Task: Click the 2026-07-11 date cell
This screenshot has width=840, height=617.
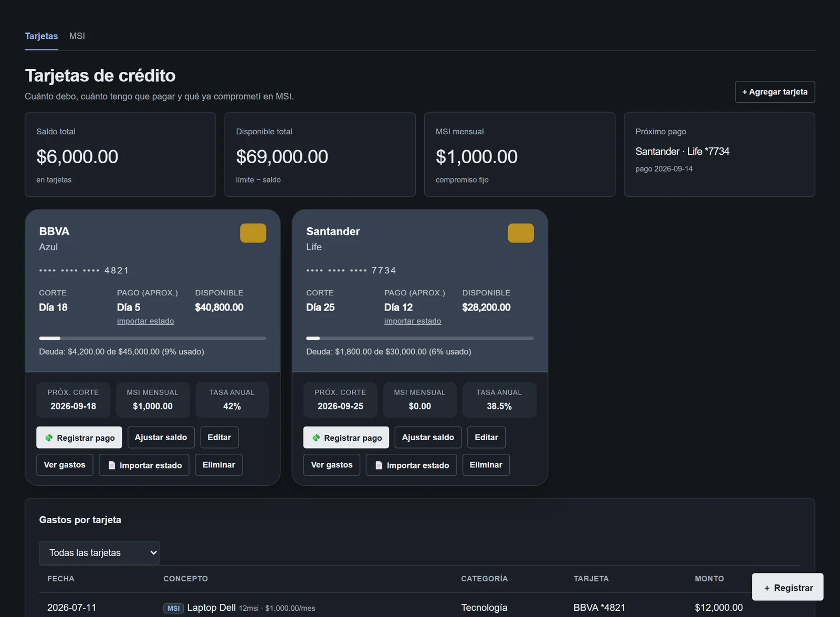Action: [x=72, y=608]
